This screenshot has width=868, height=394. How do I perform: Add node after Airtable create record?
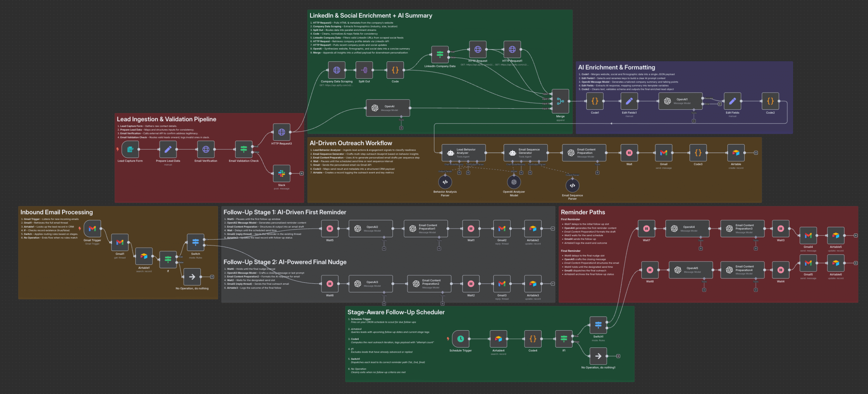coord(756,153)
